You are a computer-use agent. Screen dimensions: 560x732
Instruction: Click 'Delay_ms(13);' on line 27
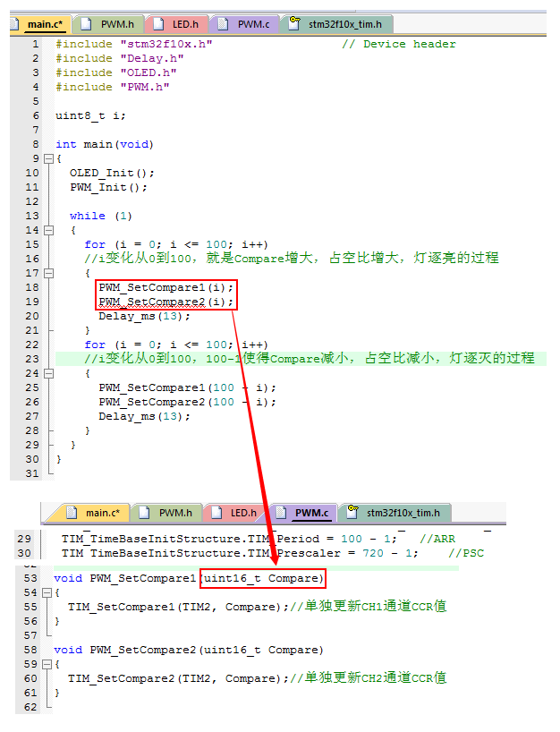point(145,416)
